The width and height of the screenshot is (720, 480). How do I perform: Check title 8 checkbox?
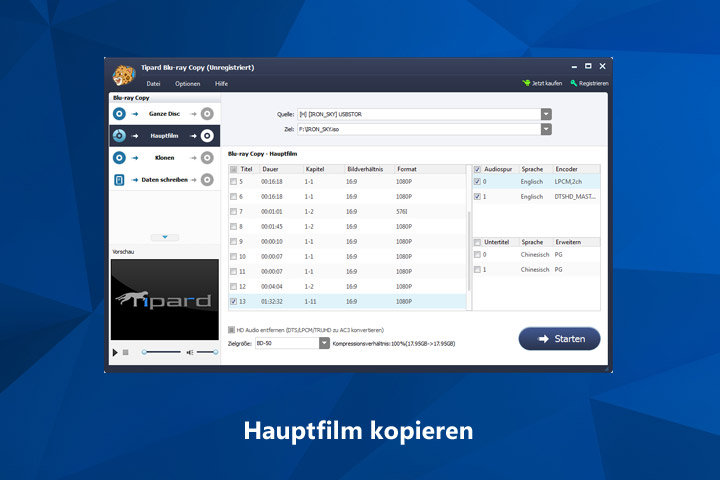pyautogui.click(x=234, y=226)
